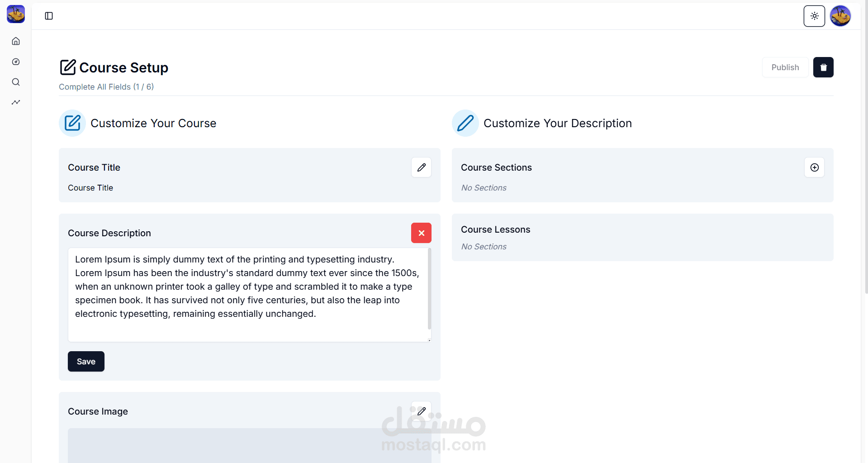Viewport: 868px width, 463px height.
Task: Open the compass Explore icon
Action: click(x=16, y=62)
